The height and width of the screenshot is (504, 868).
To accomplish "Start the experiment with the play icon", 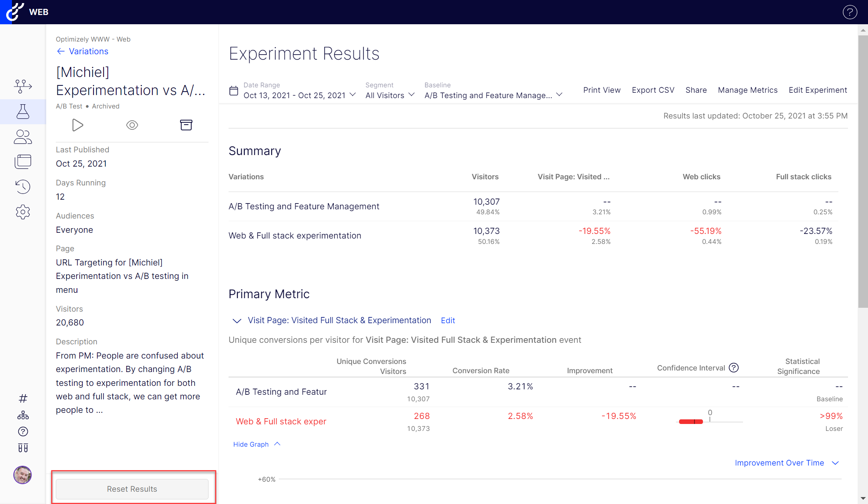I will pyautogui.click(x=78, y=125).
